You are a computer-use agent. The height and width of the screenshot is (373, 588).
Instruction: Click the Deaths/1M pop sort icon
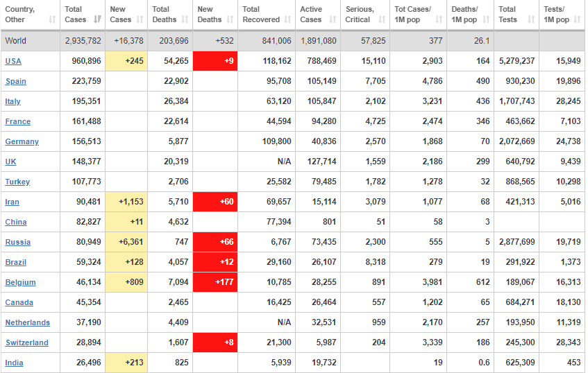[x=487, y=20]
